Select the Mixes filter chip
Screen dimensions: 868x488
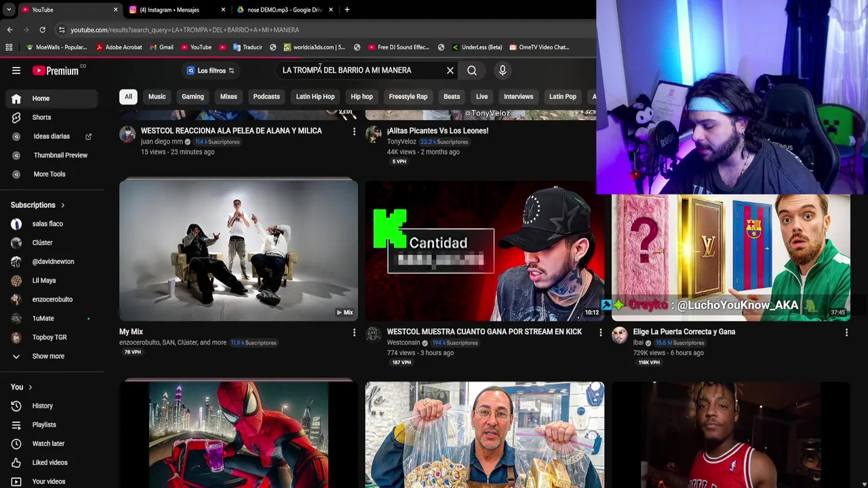point(229,96)
